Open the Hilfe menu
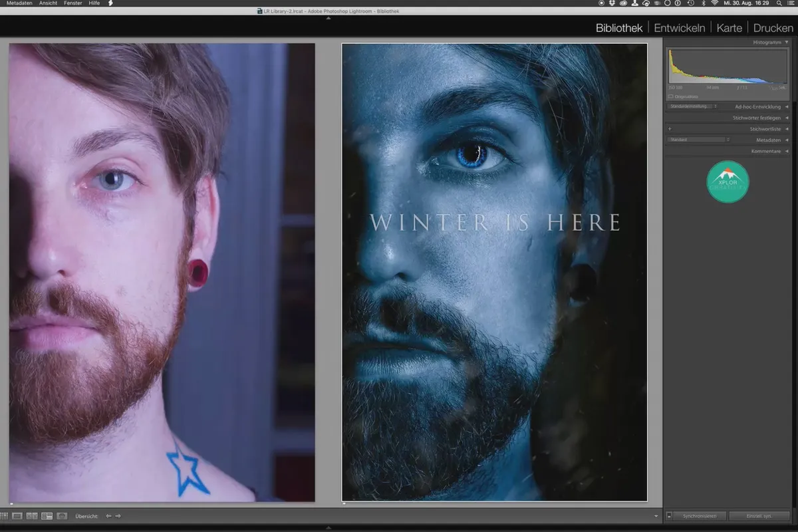The image size is (798, 532). click(x=94, y=3)
